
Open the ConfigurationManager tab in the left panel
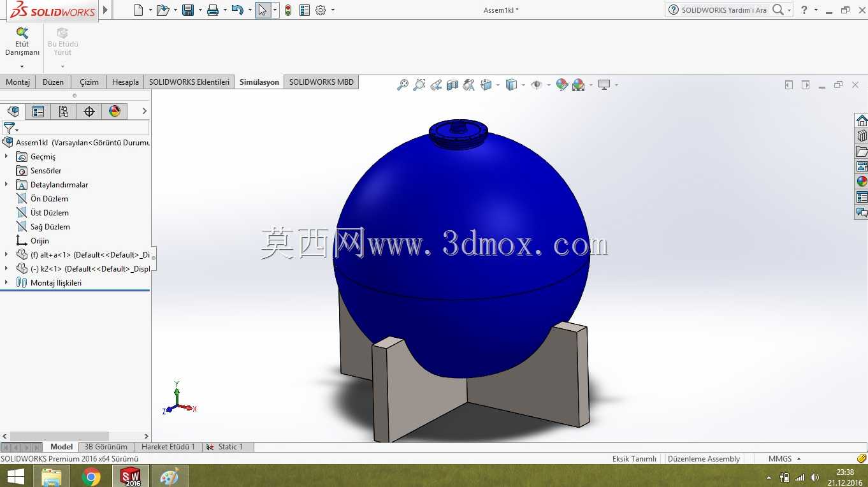click(x=64, y=112)
